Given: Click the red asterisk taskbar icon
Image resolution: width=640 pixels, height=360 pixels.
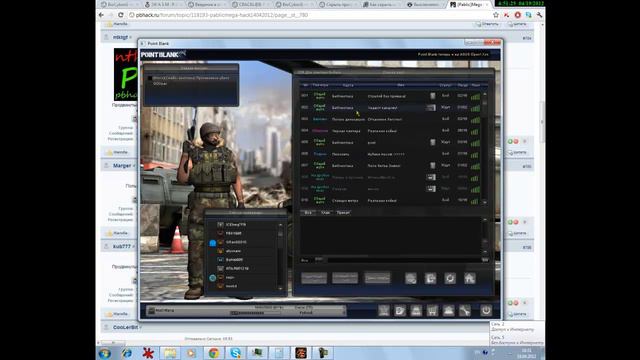Looking at the screenshot, I should (x=148, y=353).
